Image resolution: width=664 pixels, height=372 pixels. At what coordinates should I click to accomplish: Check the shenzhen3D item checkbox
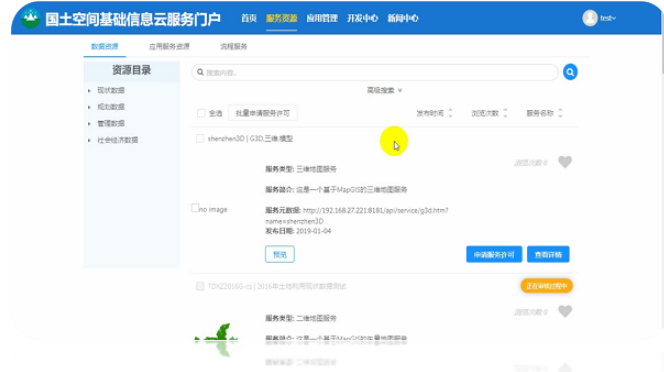pyautogui.click(x=200, y=139)
